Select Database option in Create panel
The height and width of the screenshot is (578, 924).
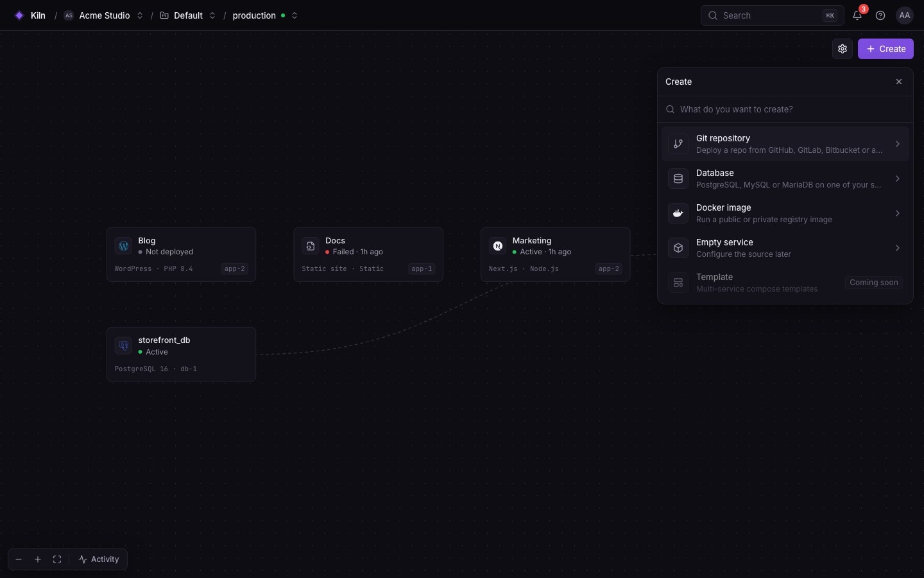(785, 179)
